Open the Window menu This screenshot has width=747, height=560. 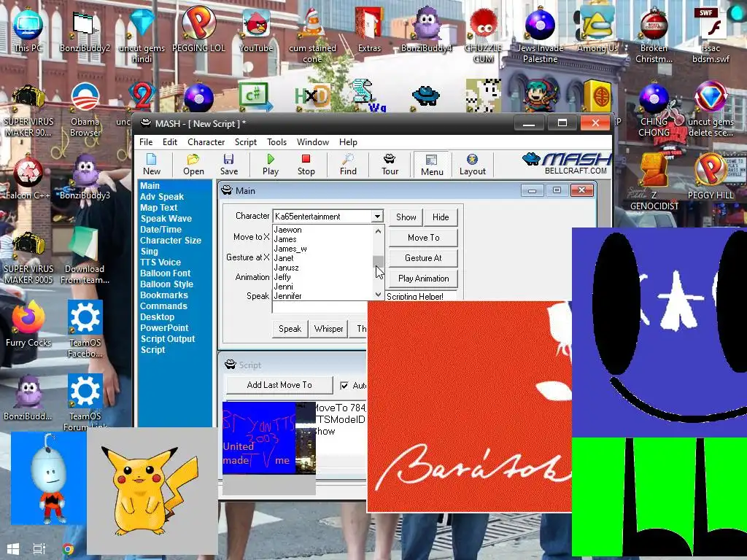(x=312, y=142)
